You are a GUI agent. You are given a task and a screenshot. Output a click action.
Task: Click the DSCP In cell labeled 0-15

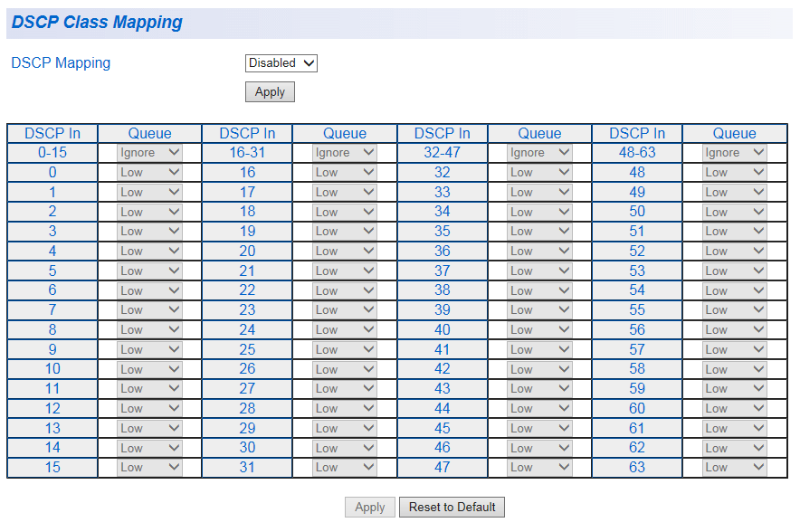(x=52, y=153)
